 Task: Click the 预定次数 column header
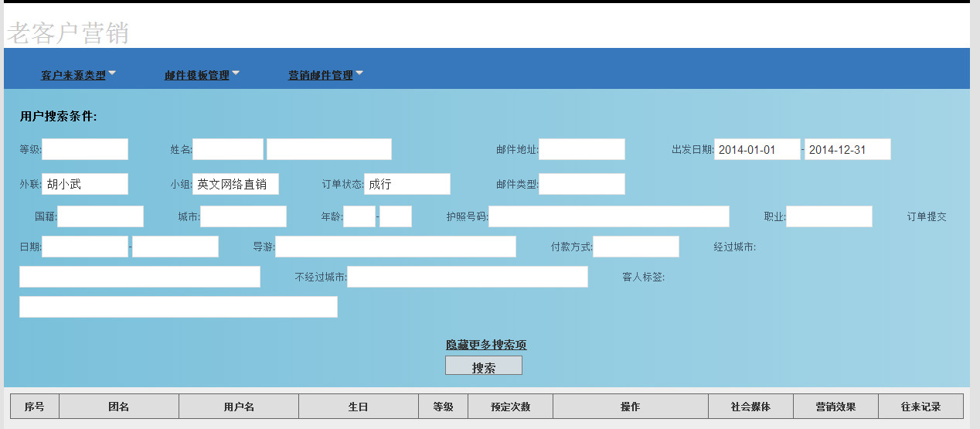click(x=510, y=407)
